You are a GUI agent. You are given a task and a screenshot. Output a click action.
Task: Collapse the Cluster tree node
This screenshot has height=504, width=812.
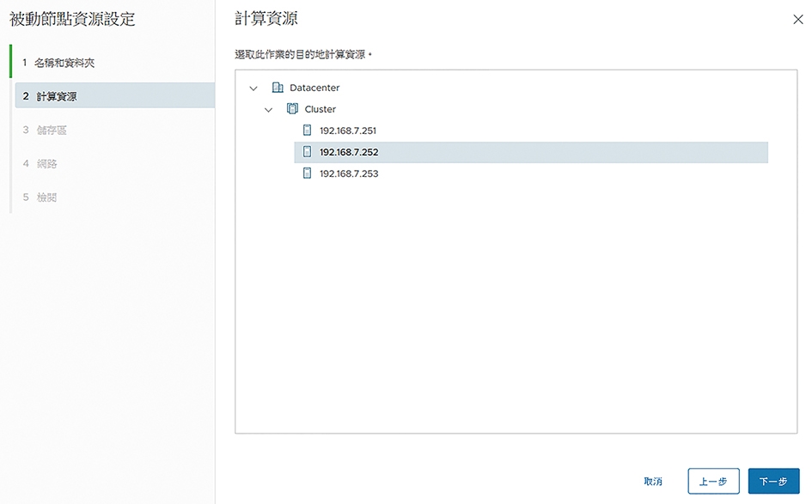268,110
